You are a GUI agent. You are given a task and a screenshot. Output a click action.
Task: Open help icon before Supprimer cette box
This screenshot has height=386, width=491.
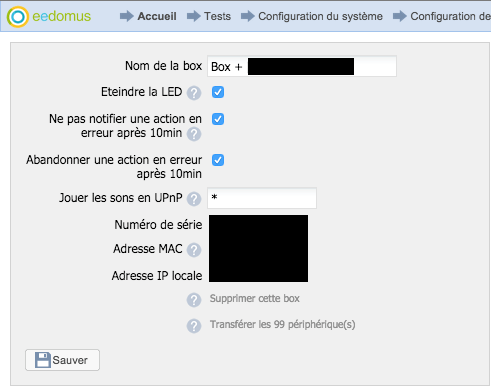(194, 300)
